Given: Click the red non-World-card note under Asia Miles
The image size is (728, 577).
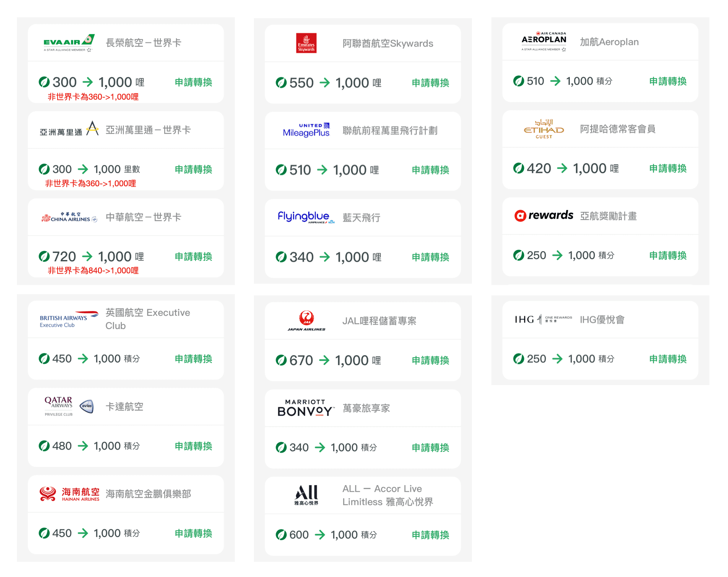Looking at the screenshot, I should click(91, 183).
